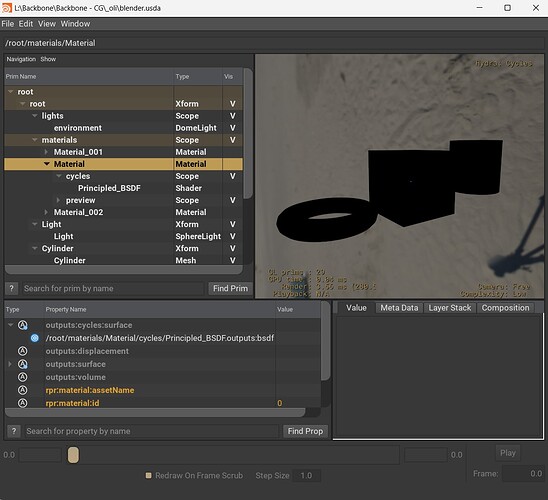Screen dimensions: 548x500
Task: Click the Play button
Action: pyautogui.click(x=508, y=453)
